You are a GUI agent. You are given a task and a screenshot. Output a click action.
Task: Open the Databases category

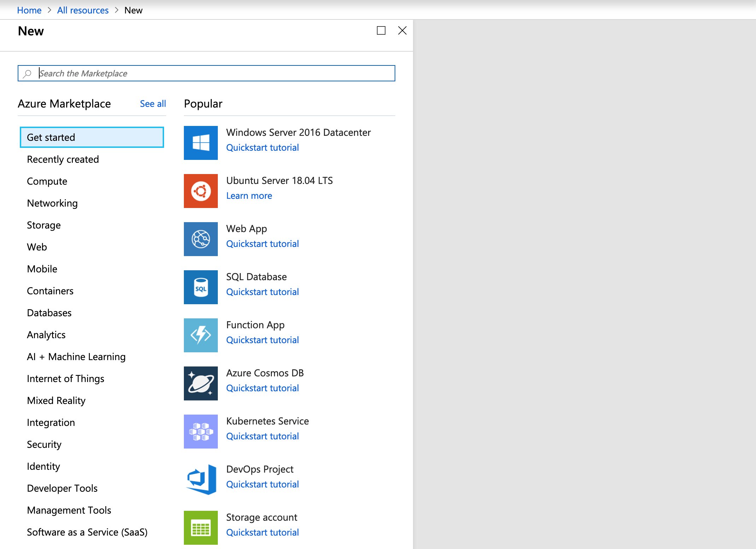49,313
